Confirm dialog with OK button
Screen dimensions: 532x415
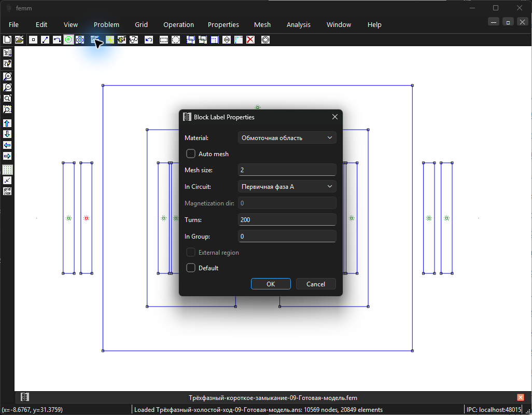271,284
